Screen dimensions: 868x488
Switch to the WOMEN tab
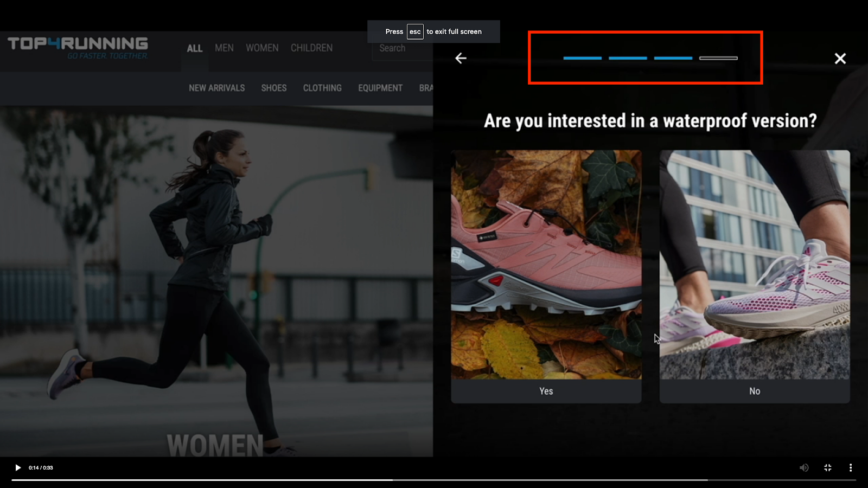click(262, 48)
